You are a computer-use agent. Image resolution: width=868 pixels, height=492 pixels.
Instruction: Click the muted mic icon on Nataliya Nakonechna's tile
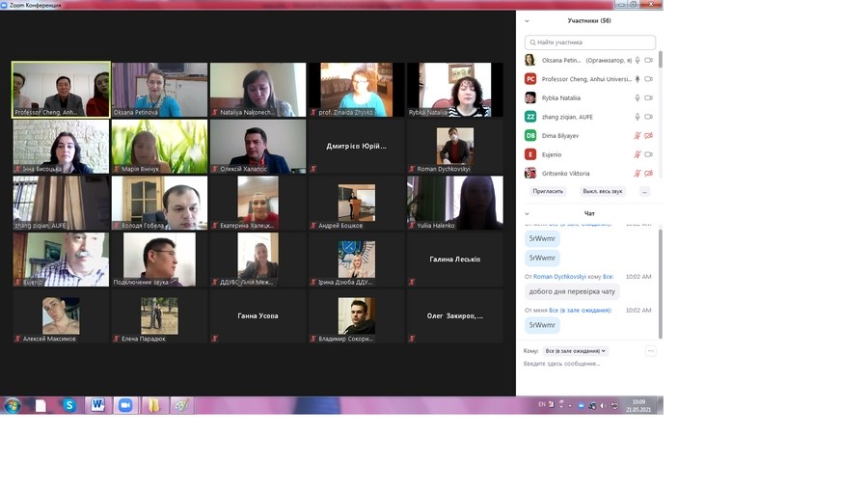[215, 112]
